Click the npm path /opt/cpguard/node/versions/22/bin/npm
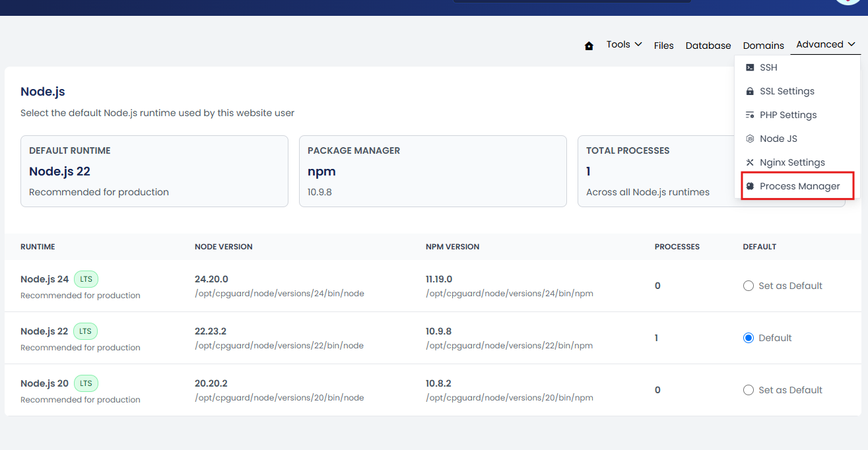 click(x=510, y=346)
